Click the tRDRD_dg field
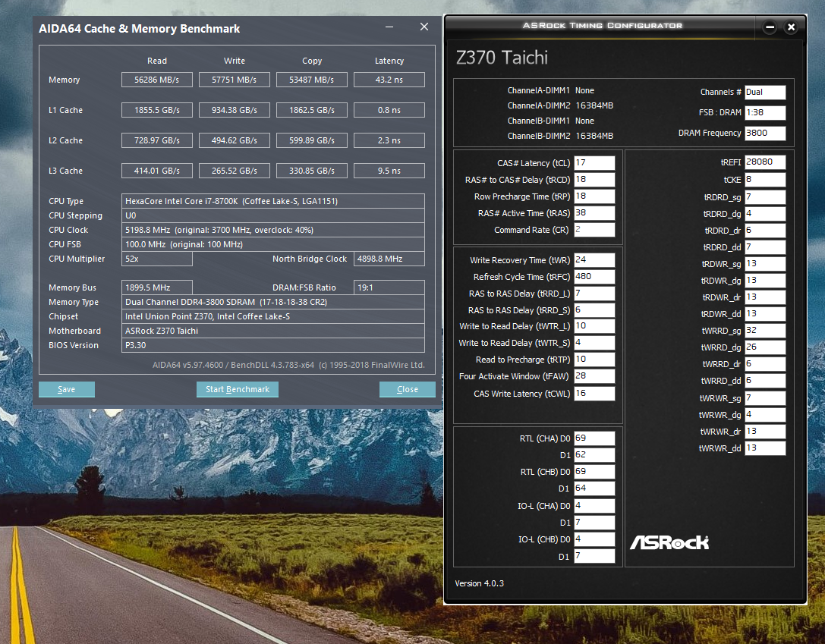 tap(765, 214)
